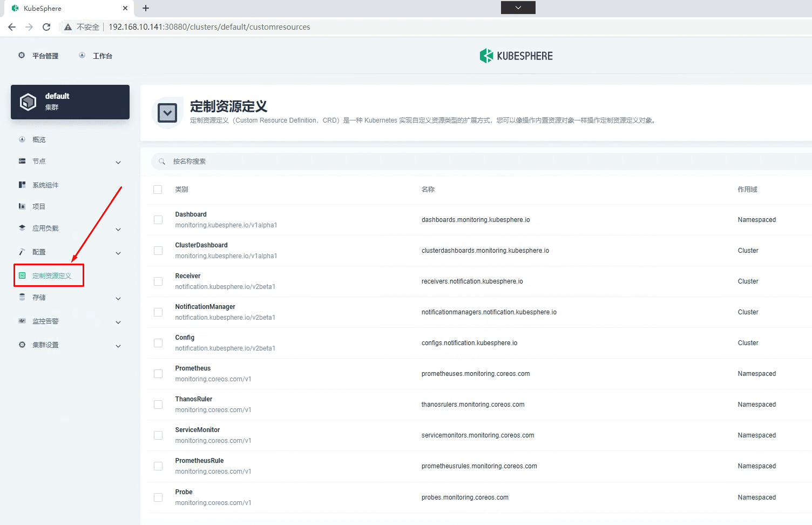812x525 pixels.
Task: Select 项目 in the sidebar
Action: pyautogui.click(x=39, y=206)
